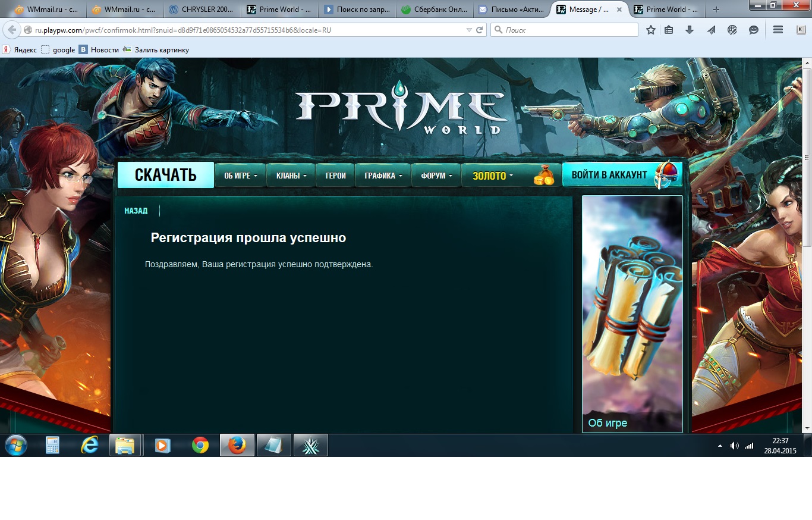Switch to first WMmail.ru tab
Screen dimensions: 812x520
click(49, 10)
